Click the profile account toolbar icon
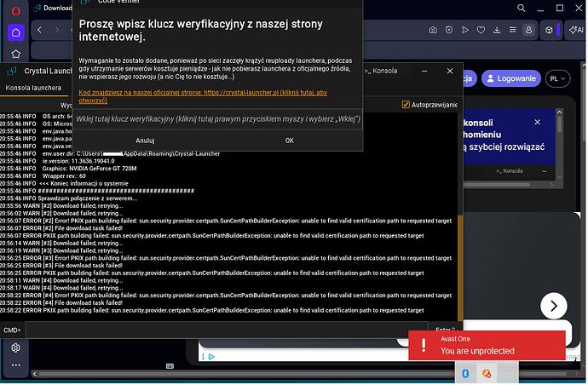This screenshot has width=588, height=385. [528, 30]
